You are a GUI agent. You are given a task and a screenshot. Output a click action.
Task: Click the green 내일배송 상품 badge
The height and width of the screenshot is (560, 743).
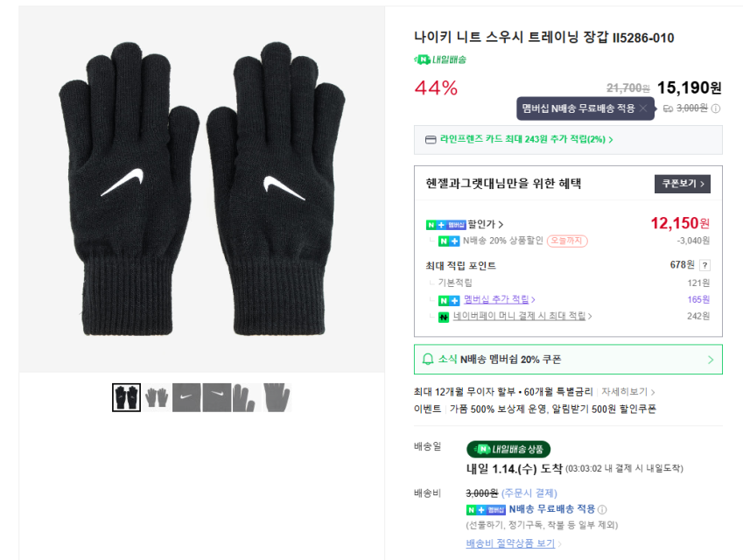[x=508, y=449]
